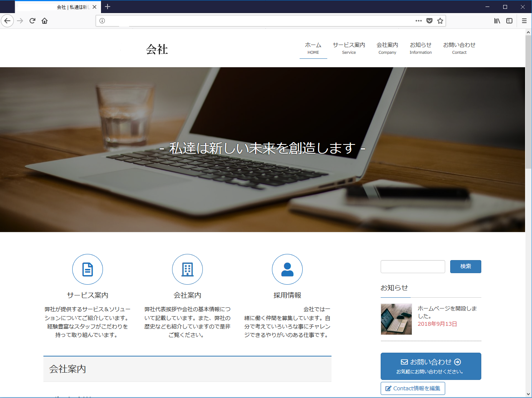Open the Library icon in toolbar
The width and height of the screenshot is (532, 398).
(x=497, y=21)
